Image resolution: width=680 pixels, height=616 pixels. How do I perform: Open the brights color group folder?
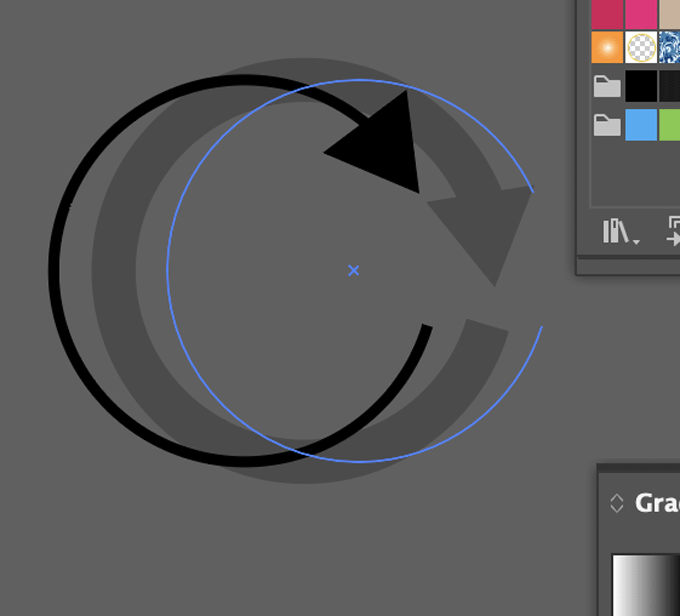[607, 125]
